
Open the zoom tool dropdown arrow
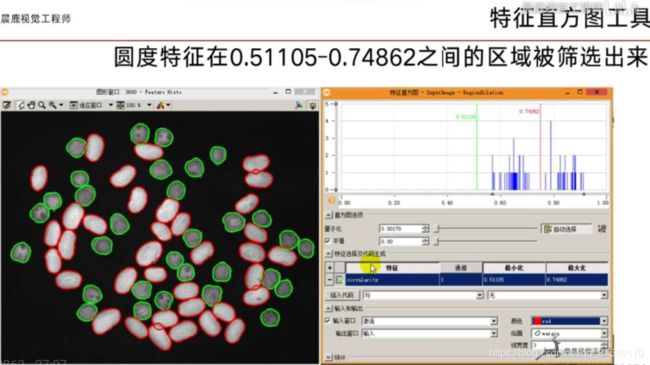click(61, 105)
